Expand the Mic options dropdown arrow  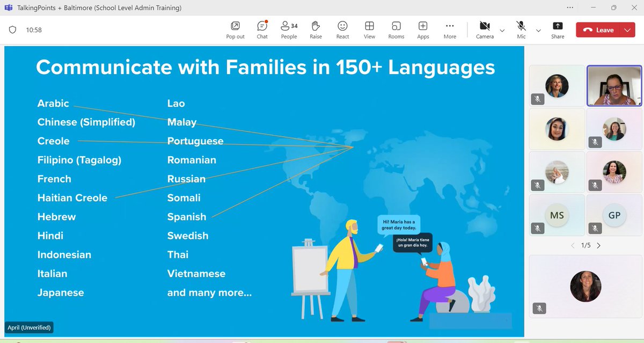click(x=538, y=31)
